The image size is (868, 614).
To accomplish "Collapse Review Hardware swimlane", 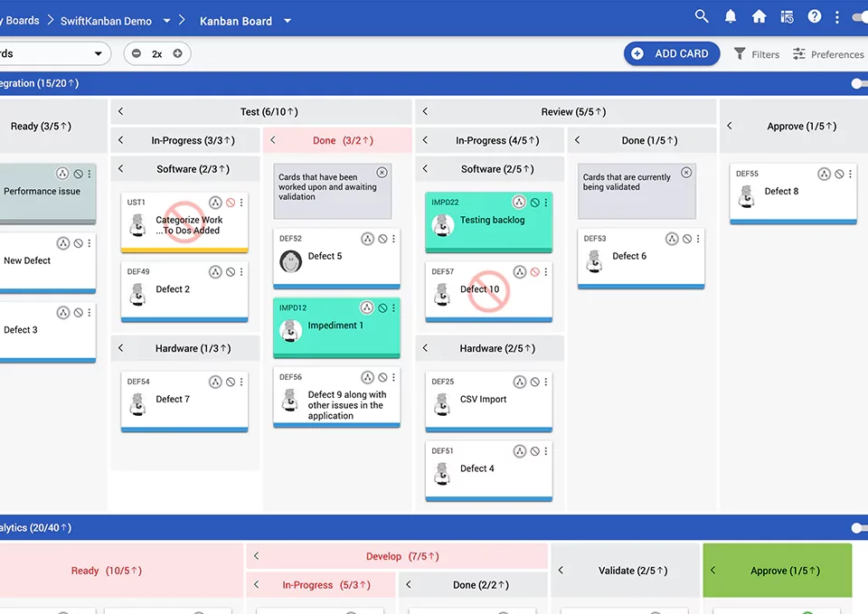I will pos(425,348).
